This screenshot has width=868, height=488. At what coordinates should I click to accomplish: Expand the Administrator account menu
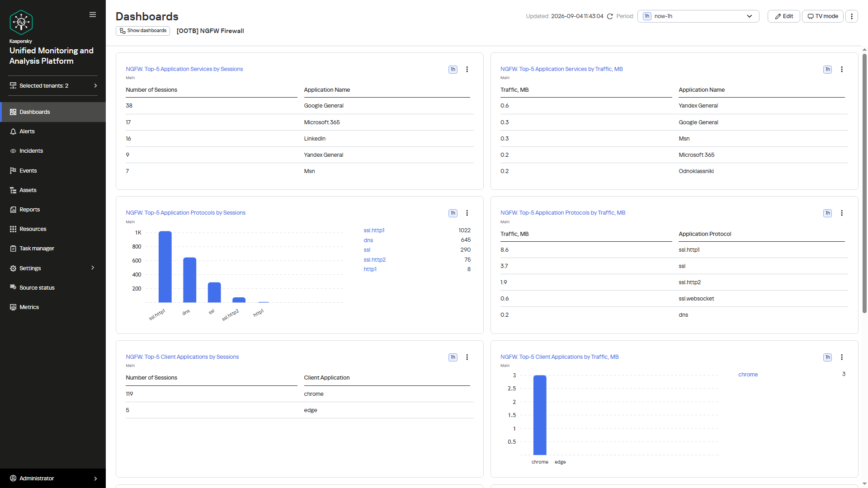click(53, 479)
